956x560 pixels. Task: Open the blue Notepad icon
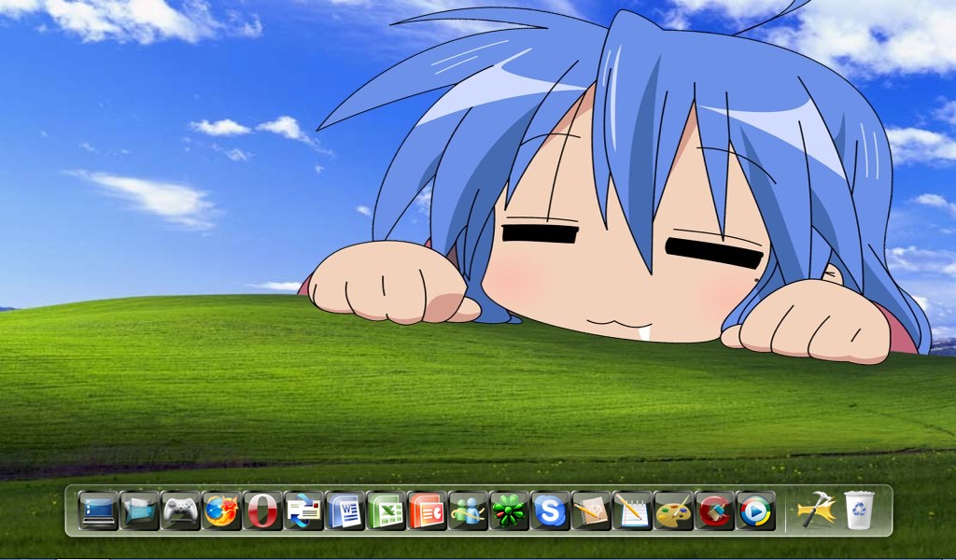point(632,510)
